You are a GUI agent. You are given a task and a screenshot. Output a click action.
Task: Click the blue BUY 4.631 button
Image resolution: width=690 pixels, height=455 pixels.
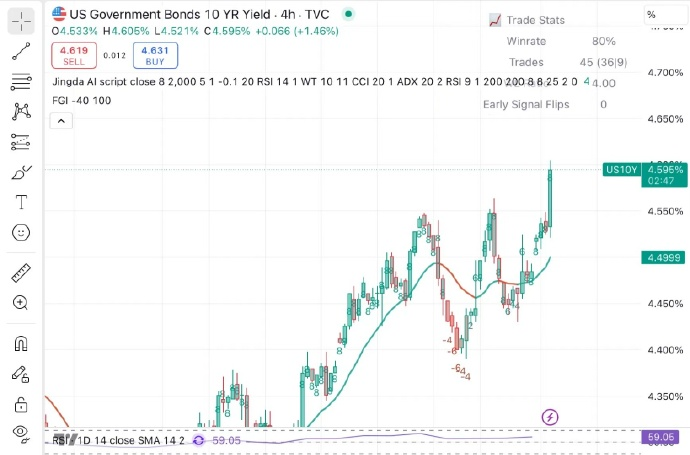155,55
